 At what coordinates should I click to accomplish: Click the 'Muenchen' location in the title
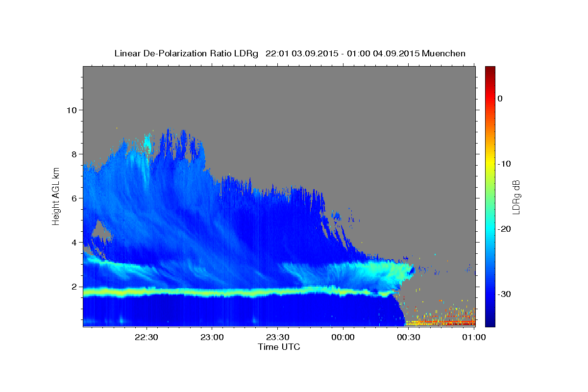(444, 53)
